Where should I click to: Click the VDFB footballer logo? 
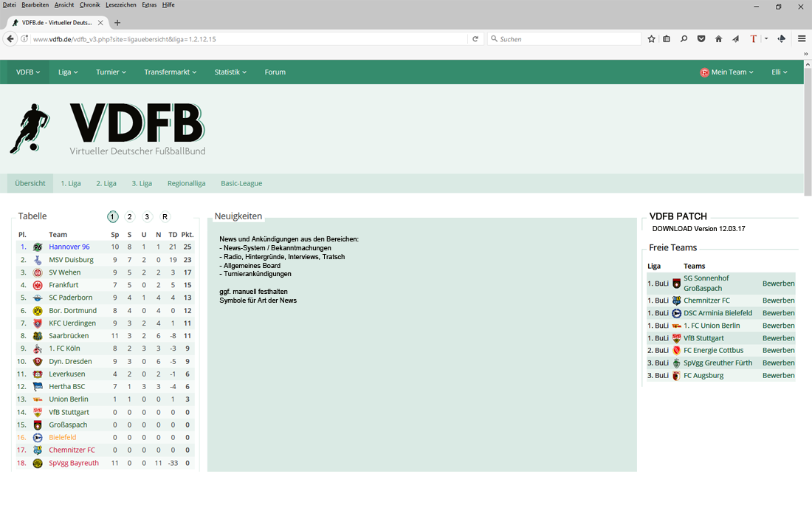(x=30, y=128)
